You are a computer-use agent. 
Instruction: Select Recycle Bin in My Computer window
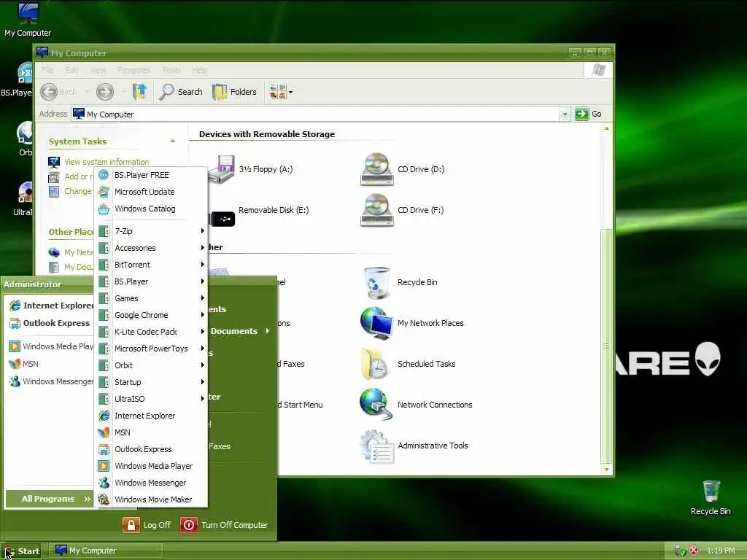coord(400,282)
